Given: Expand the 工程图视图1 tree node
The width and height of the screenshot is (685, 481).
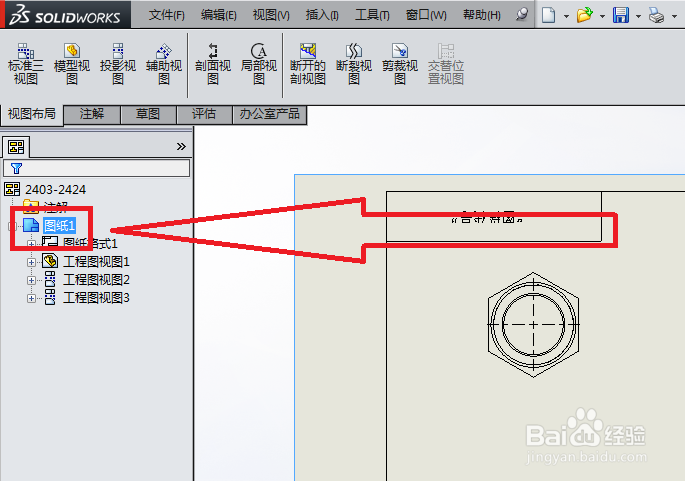Looking at the screenshot, I should coord(31,262).
